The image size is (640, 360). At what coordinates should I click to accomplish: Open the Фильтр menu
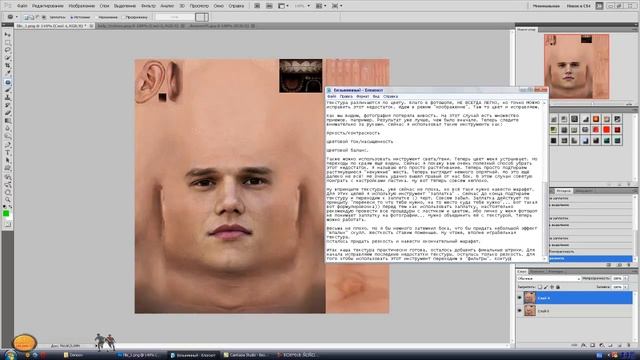(x=148, y=6)
